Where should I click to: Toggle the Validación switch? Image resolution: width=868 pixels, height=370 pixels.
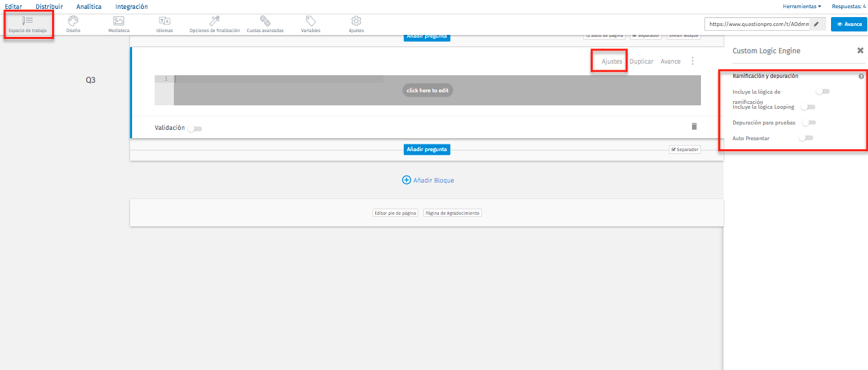coord(194,129)
